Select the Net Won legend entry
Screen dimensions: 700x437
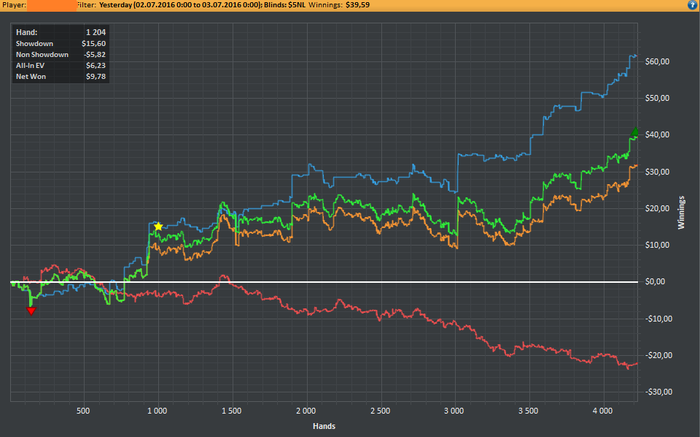61,76
